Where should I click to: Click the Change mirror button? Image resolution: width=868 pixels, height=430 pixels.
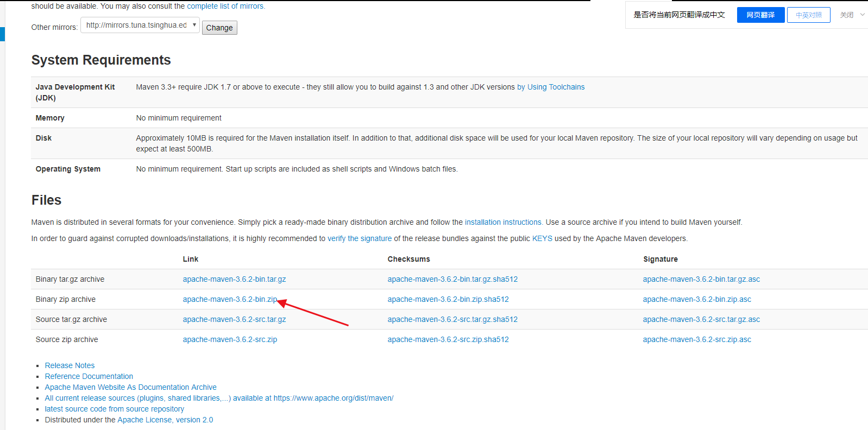pyautogui.click(x=219, y=28)
